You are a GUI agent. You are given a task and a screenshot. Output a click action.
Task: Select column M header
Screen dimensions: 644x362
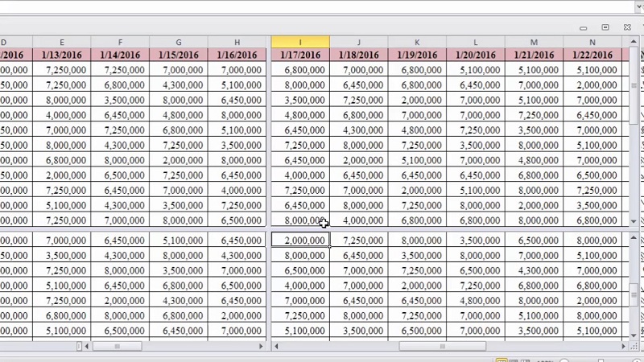[534, 42]
